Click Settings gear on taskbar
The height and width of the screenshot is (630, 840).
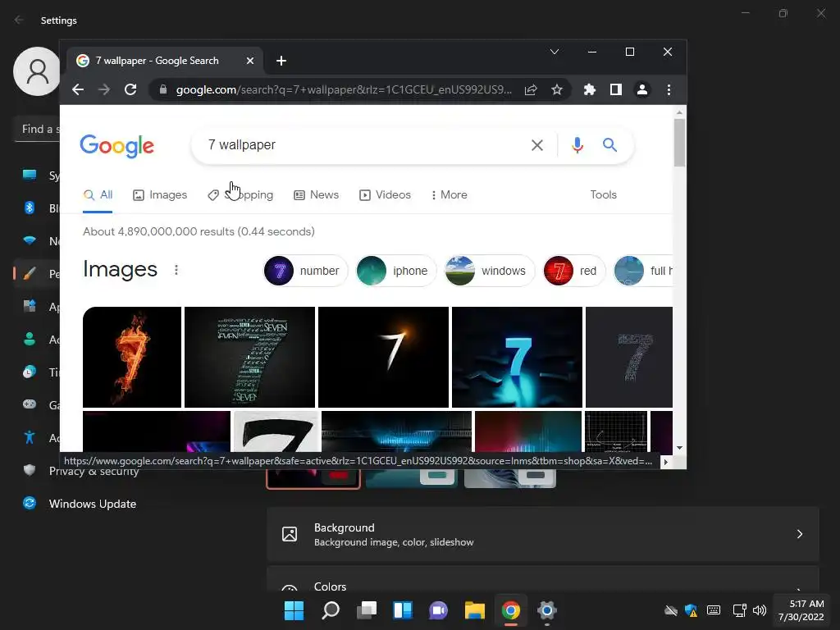[x=547, y=610]
